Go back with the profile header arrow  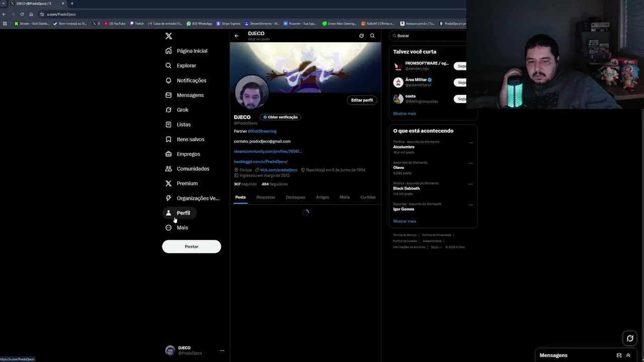click(x=236, y=36)
